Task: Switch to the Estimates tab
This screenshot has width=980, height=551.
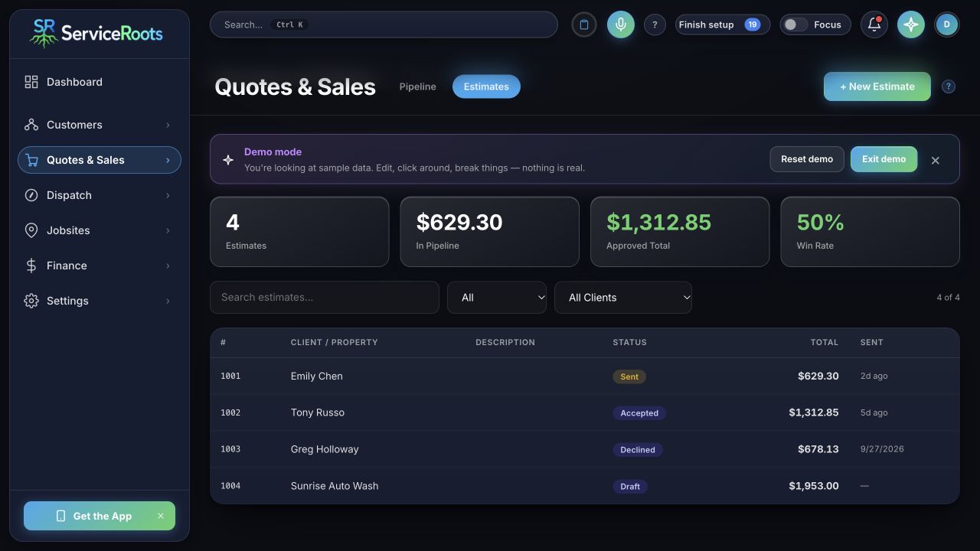Action: point(486,86)
